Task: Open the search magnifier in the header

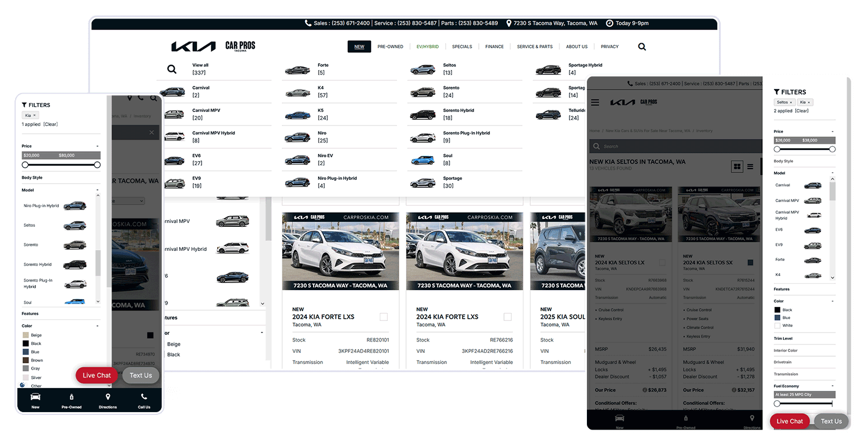Action: coord(642,46)
